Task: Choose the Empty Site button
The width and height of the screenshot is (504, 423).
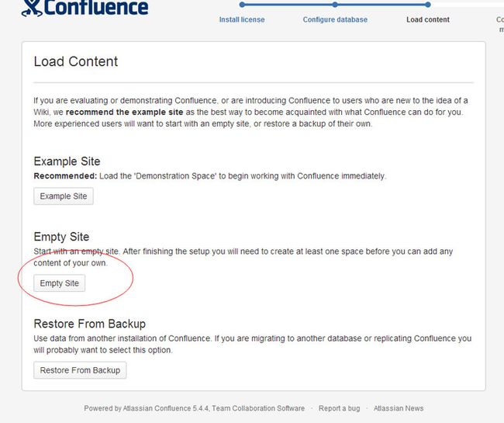Action: tap(59, 283)
